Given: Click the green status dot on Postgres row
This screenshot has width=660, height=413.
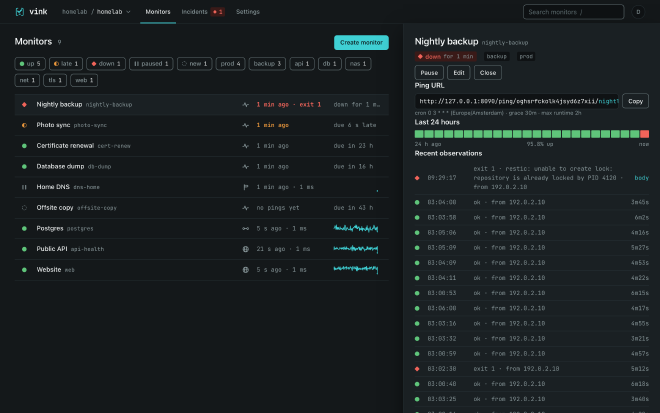Looking at the screenshot, I should point(24,228).
